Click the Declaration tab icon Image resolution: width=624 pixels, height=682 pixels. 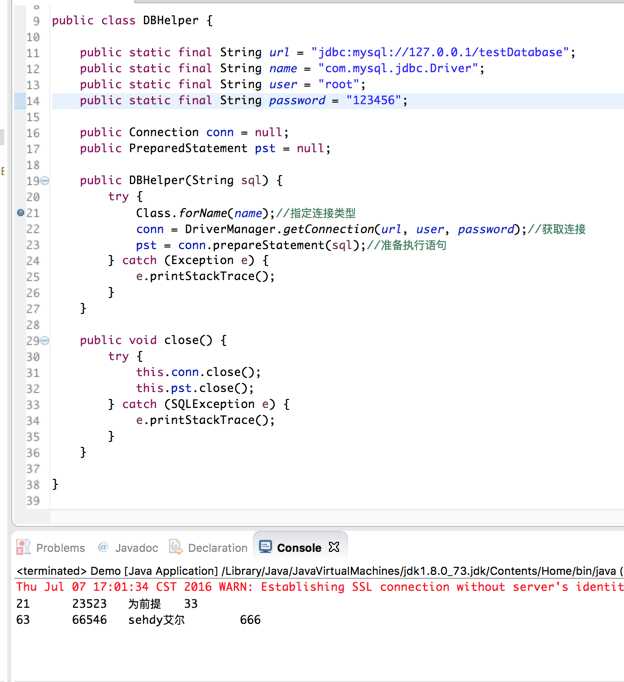click(176, 547)
